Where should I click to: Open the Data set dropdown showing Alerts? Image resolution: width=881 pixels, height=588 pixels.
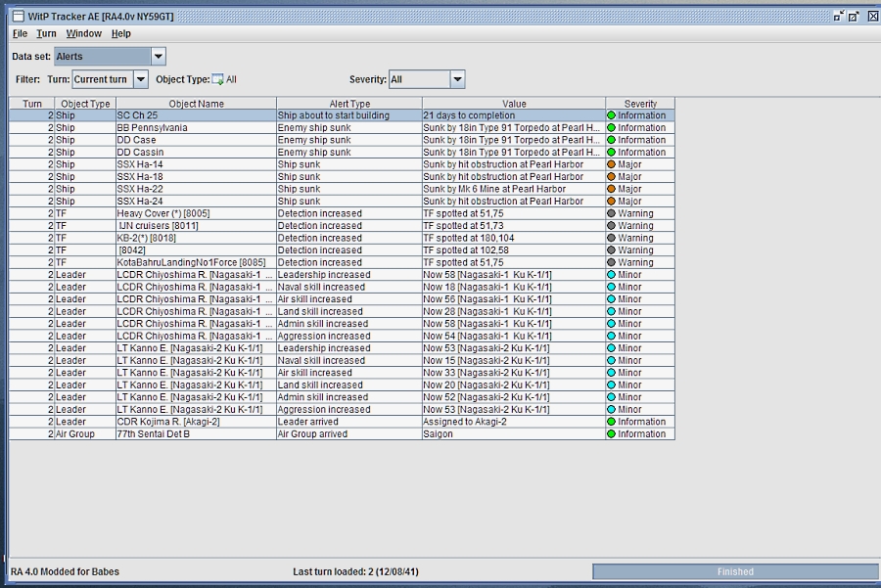[157, 56]
